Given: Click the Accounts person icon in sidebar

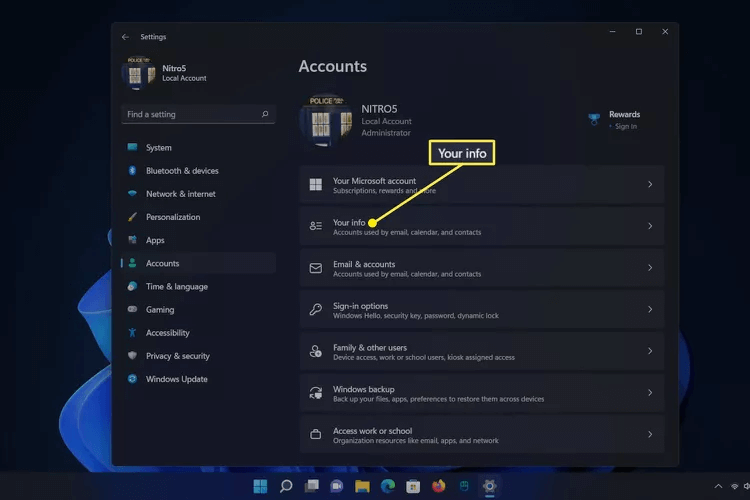Looking at the screenshot, I should coord(132,263).
